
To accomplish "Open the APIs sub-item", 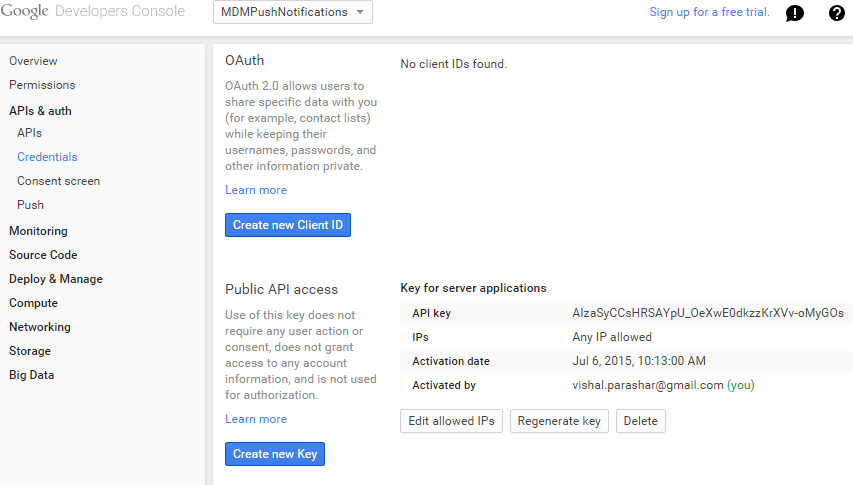I will click(29, 133).
